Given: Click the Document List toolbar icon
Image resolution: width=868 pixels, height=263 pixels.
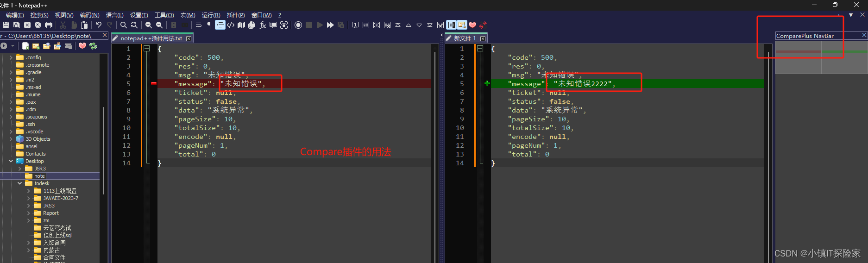Looking at the screenshot, I should click(x=252, y=25).
